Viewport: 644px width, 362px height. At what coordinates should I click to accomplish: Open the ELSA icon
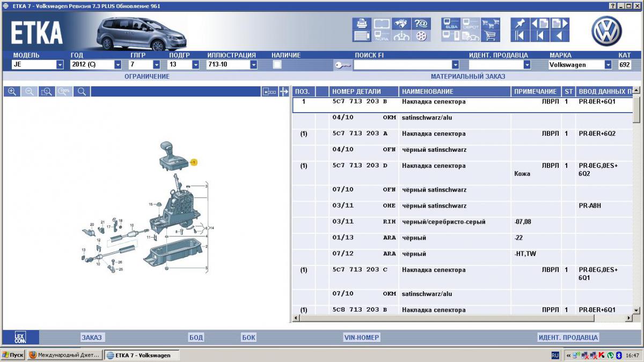pos(451,24)
